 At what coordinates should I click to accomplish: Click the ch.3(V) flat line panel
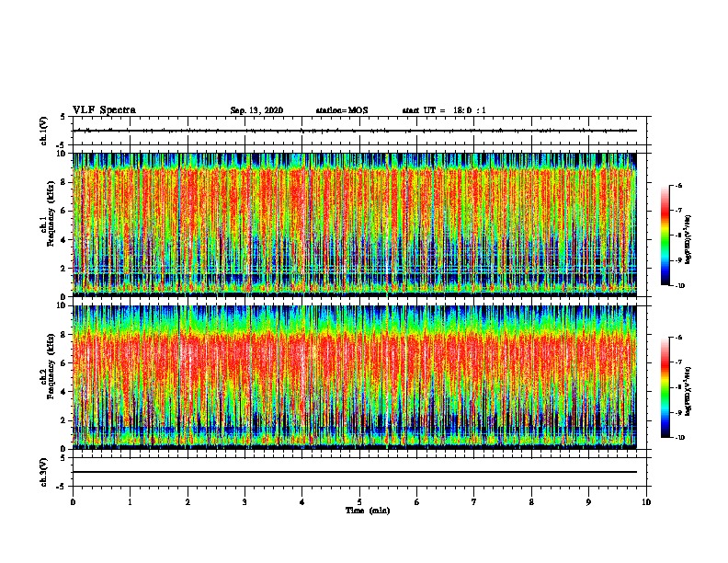(359, 472)
